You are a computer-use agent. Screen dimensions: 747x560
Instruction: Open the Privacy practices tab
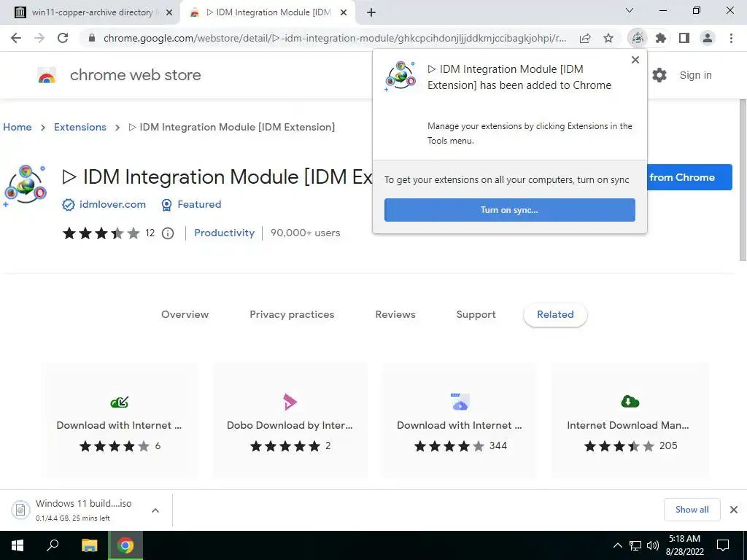tap(292, 315)
